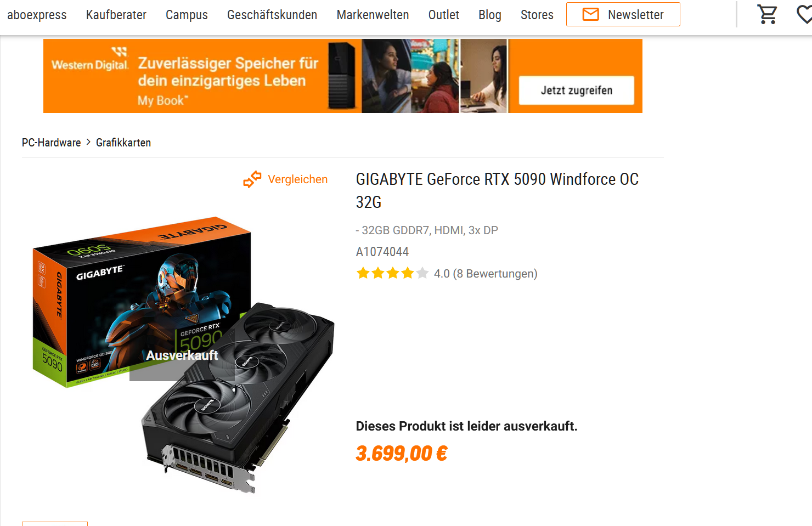
Task: Click the RTX 5090 product image
Action: tap(184, 355)
